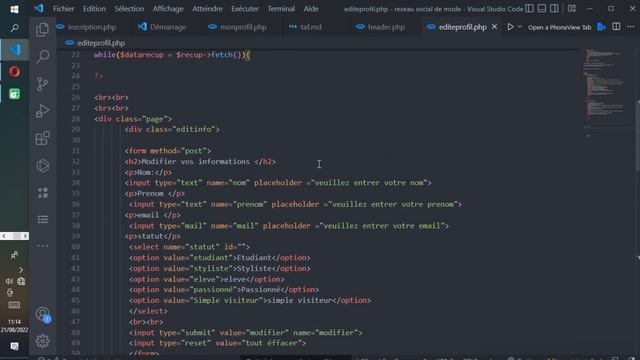Screen dimensions: 640x360
Task: Click the VS Code taskbar icon
Action: coord(14,49)
